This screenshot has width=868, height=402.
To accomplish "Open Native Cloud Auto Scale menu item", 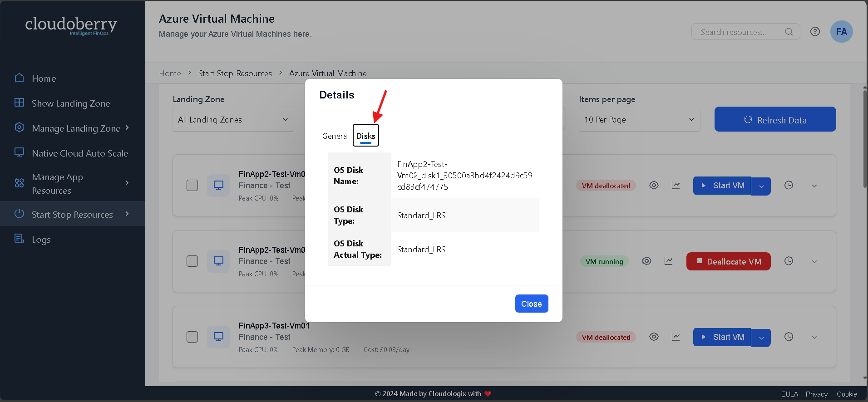I will (80, 153).
